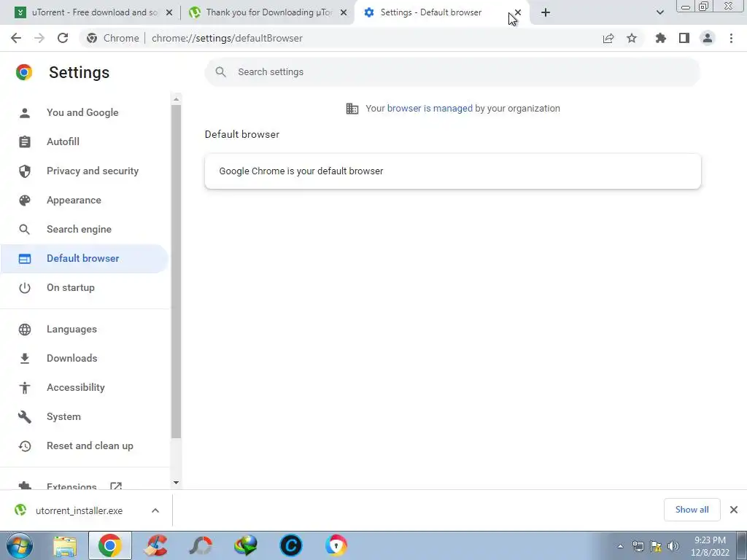Open the Windows Start menu
The width and height of the screenshot is (747, 560).
tap(20, 545)
